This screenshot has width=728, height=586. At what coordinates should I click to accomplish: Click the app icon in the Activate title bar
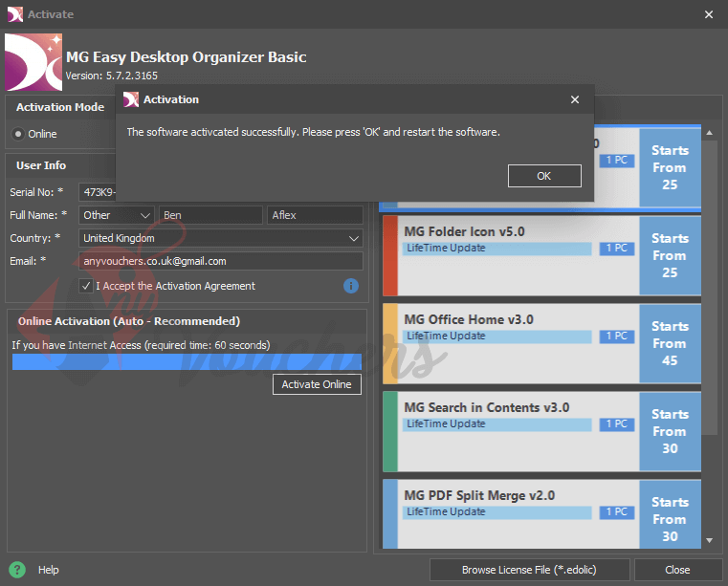(15, 14)
